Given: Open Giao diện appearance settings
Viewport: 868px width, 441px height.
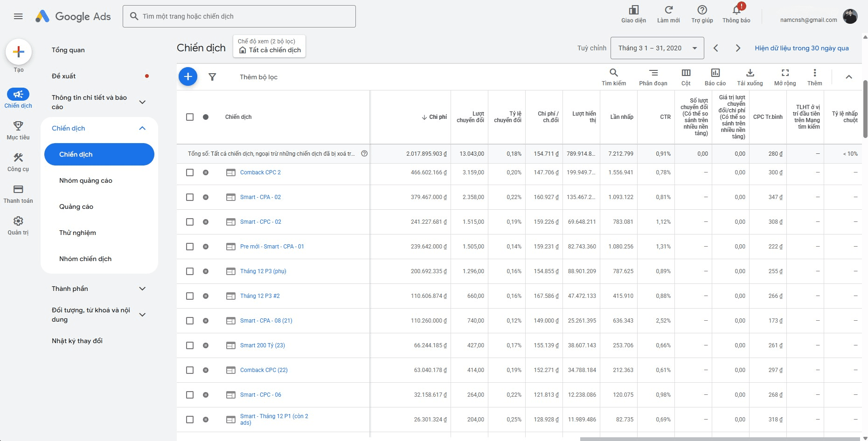Looking at the screenshot, I should [633, 14].
